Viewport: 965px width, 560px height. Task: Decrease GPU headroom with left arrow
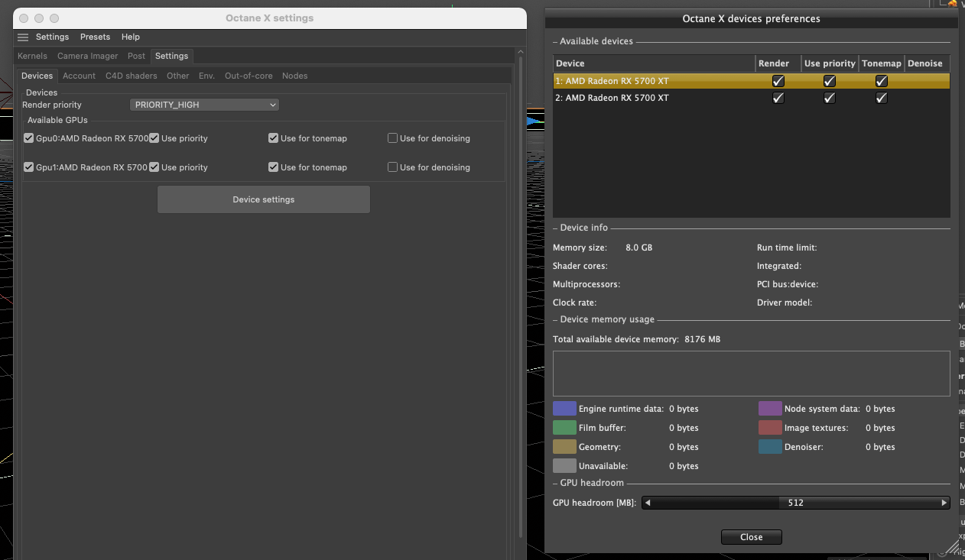(648, 503)
